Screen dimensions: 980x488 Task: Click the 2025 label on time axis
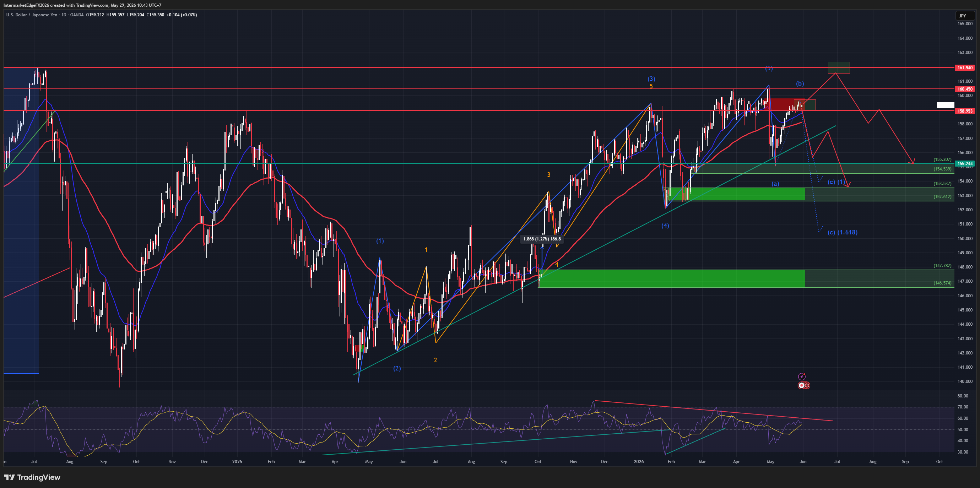[x=237, y=462]
